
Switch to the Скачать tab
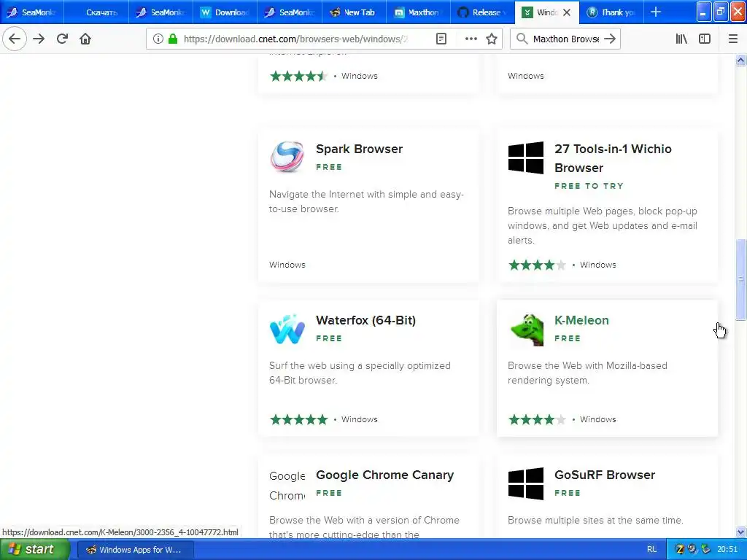tap(96, 12)
